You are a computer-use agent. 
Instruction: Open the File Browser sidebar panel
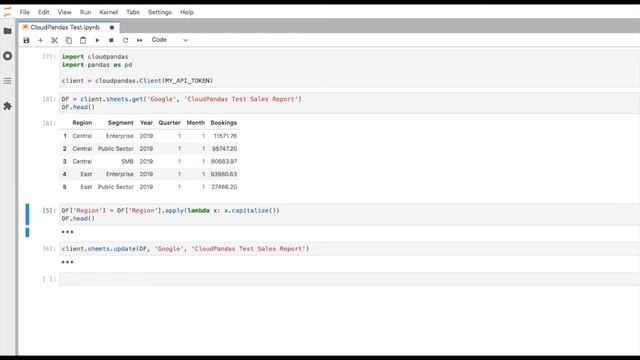click(x=7, y=31)
